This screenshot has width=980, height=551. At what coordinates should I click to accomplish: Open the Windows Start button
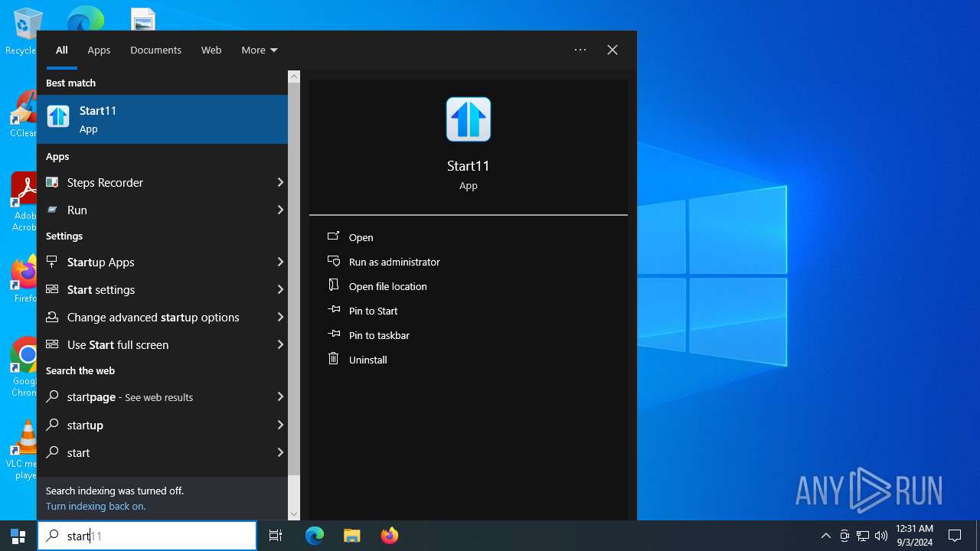tap(18, 536)
